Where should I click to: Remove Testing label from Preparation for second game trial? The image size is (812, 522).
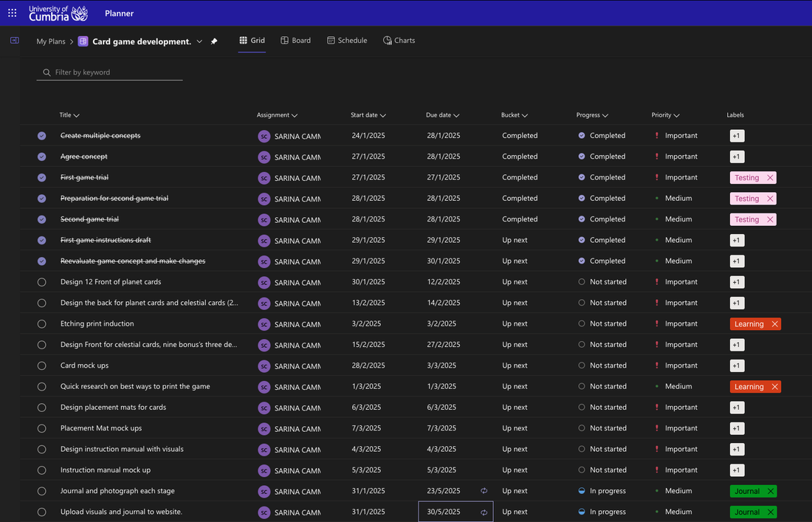pyautogui.click(x=770, y=199)
